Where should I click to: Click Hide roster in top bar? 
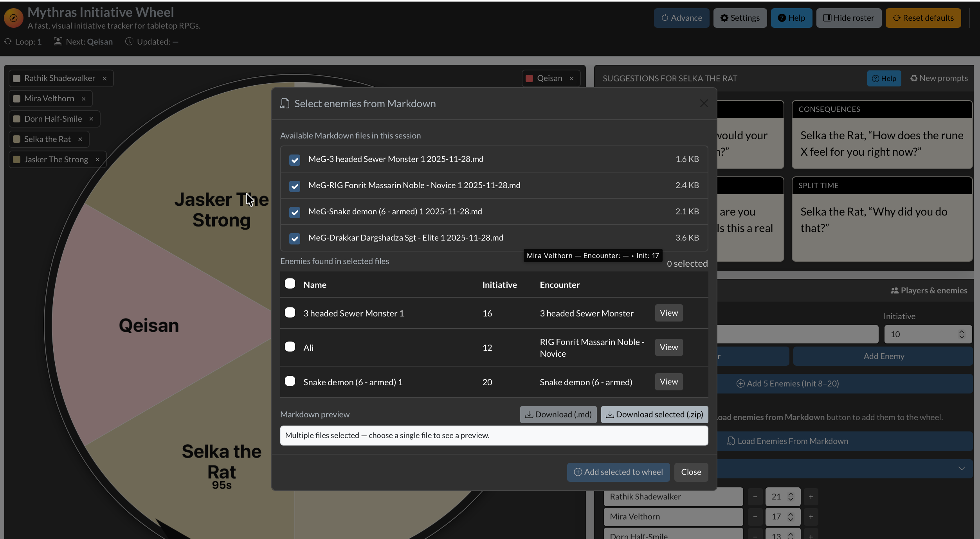point(848,18)
